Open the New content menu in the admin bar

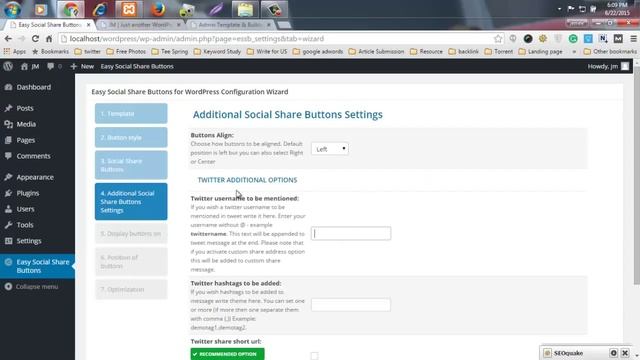tap(82, 66)
